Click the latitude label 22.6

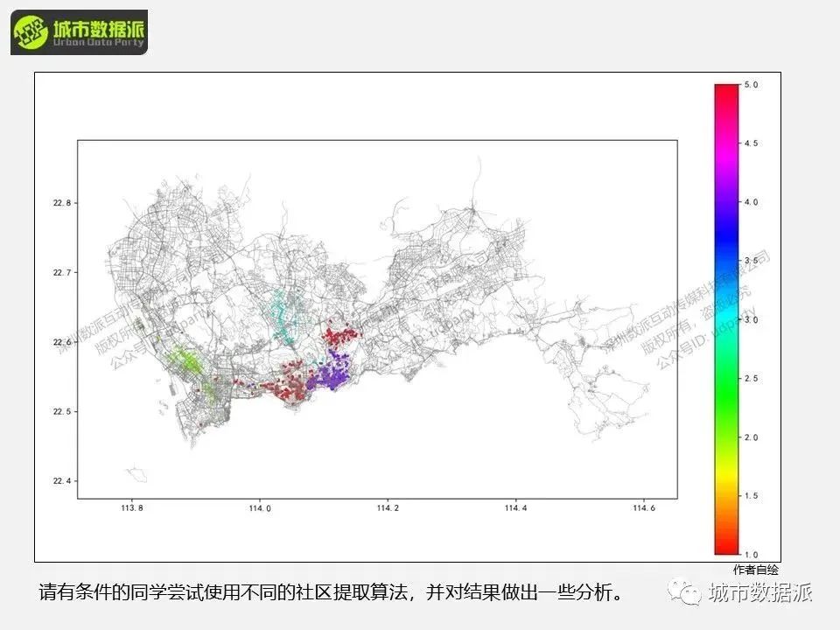tap(61, 342)
